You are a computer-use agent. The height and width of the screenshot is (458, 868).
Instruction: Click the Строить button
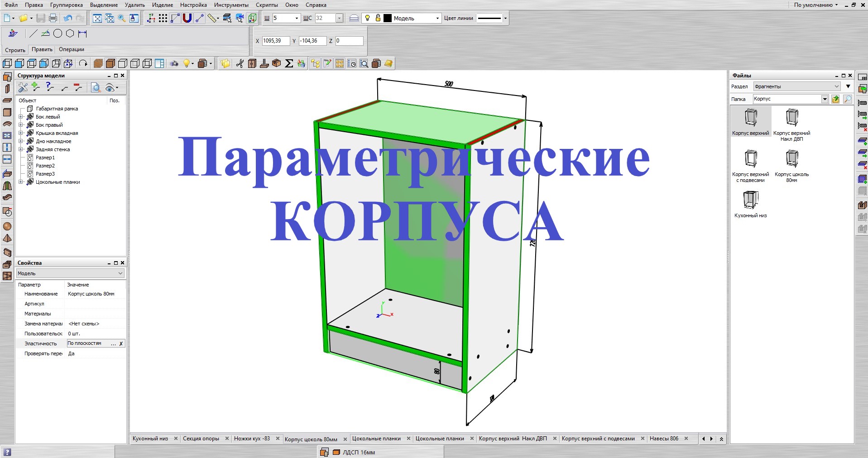pos(15,50)
